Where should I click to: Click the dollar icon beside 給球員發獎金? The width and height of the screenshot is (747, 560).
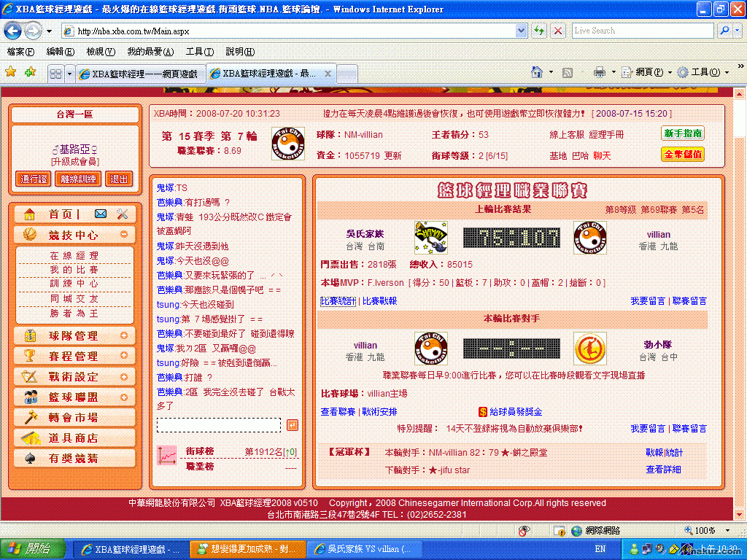483,412
